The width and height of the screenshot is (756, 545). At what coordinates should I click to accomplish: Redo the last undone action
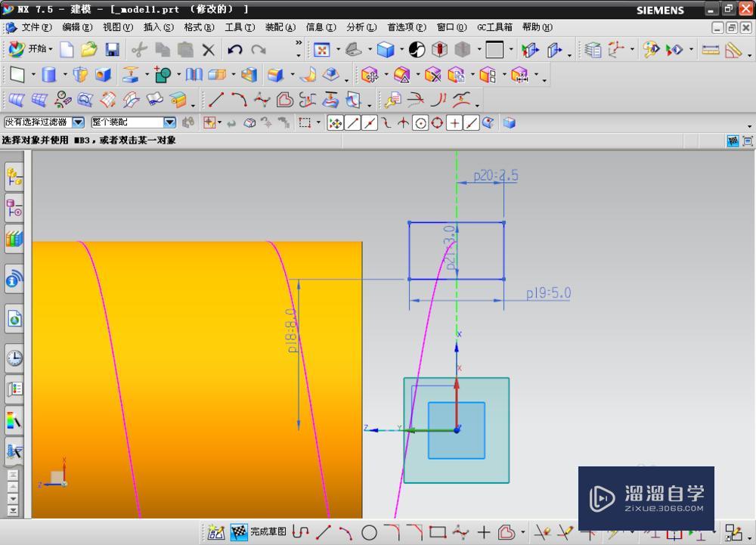pos(259,49)
